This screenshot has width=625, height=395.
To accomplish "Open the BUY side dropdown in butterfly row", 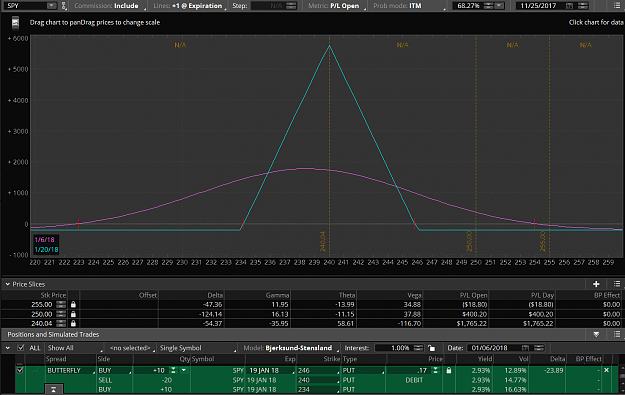I will (115, 370).
